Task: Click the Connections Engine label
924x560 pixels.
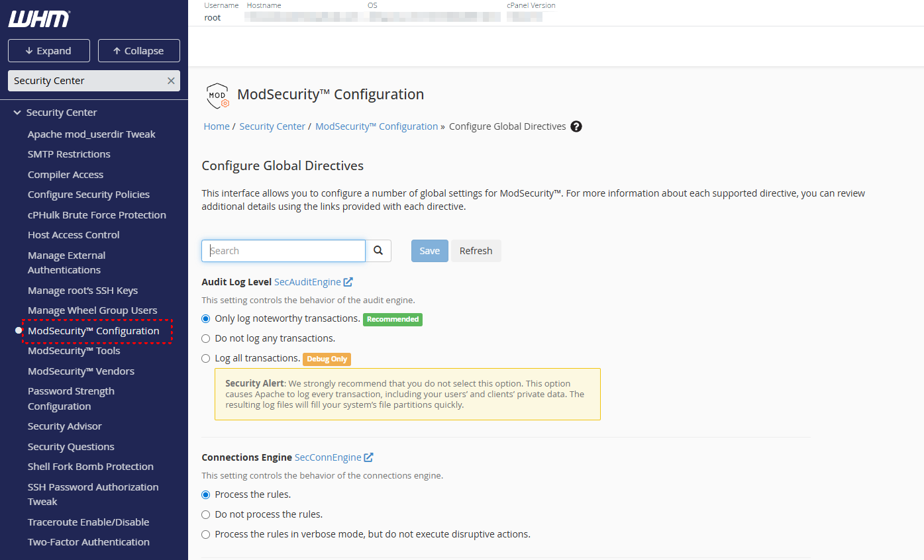Action: pyautogui.click(x=247, y=457)
